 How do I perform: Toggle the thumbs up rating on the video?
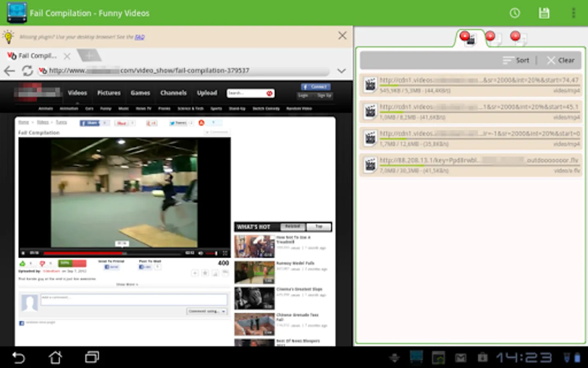(x=23, y=263)
